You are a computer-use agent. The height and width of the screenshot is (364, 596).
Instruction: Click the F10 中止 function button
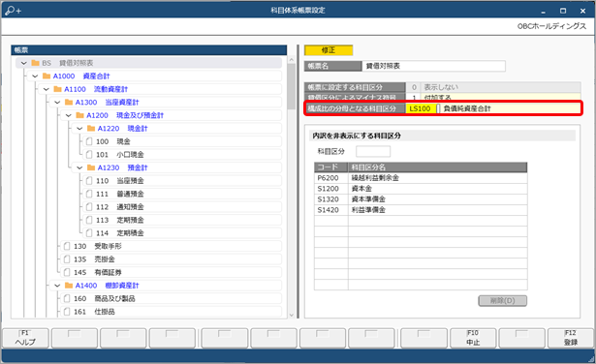(x=473, y=338)
